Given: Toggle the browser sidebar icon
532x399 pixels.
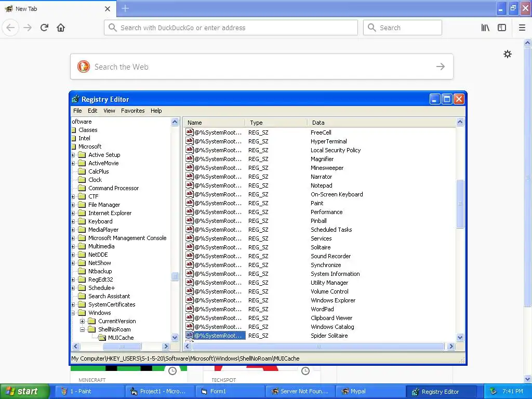Looking at the screenshot, I should (x=502, y=28).
